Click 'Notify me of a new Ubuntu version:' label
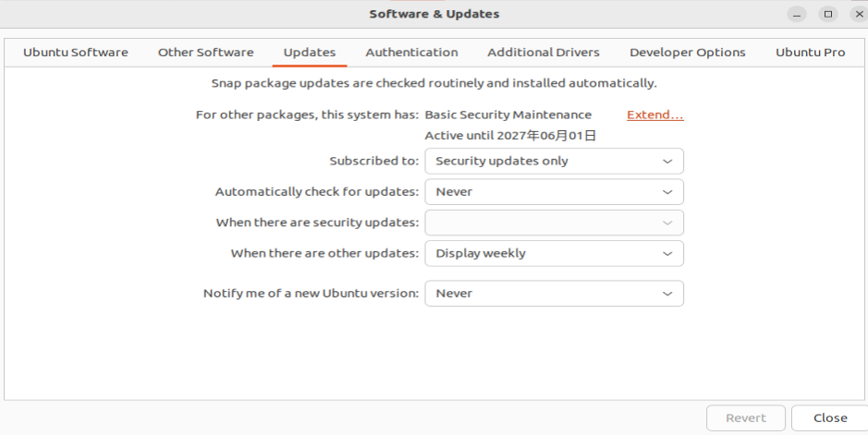 [312, 294]
